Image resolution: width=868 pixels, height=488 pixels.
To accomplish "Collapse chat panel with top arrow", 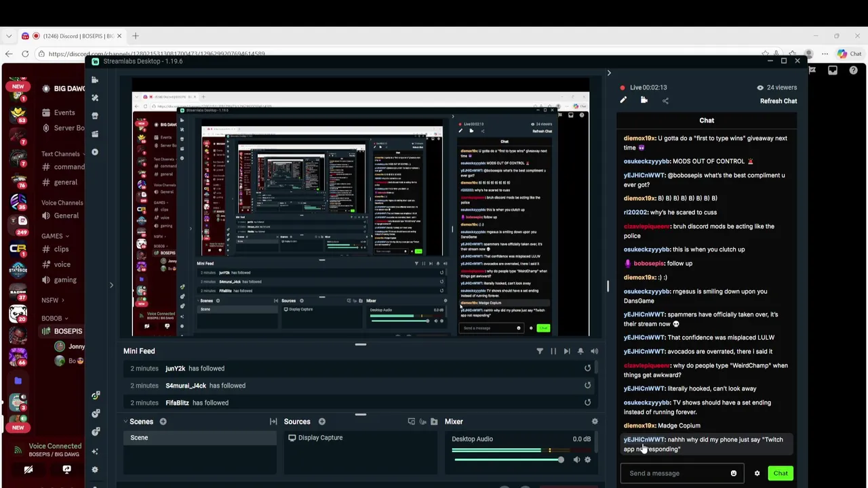I will [609, 73].
